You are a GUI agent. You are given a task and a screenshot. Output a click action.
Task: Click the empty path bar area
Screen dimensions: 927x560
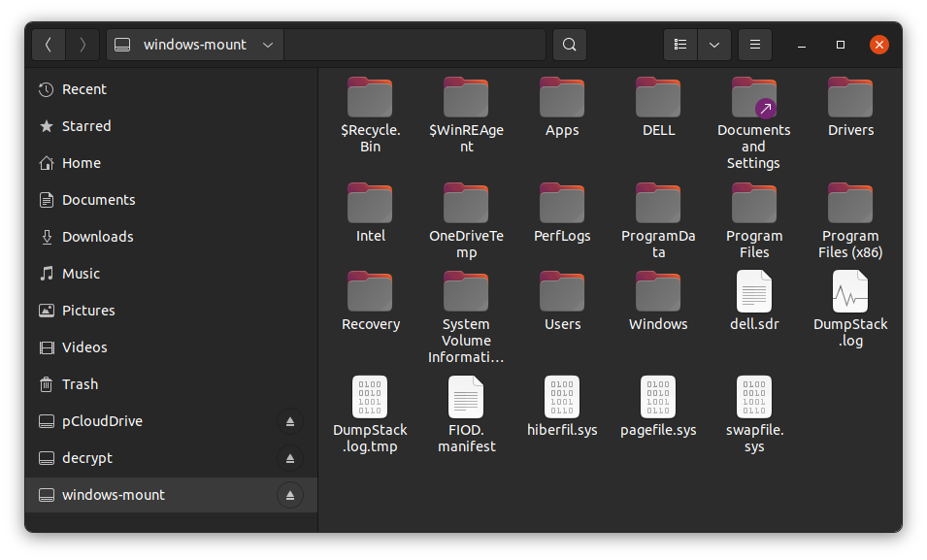click(414, 45)
